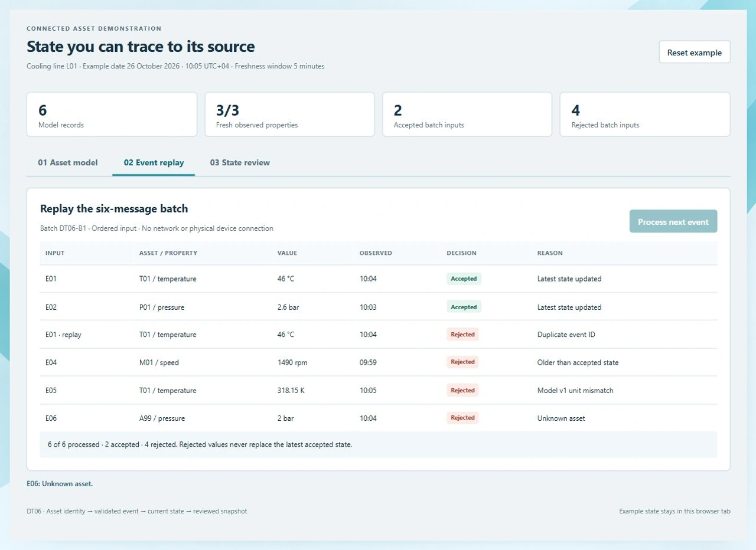Screen dimensions: 756x550
Task: Click the Accepted badge in row E02
Action: pos(464,307)
